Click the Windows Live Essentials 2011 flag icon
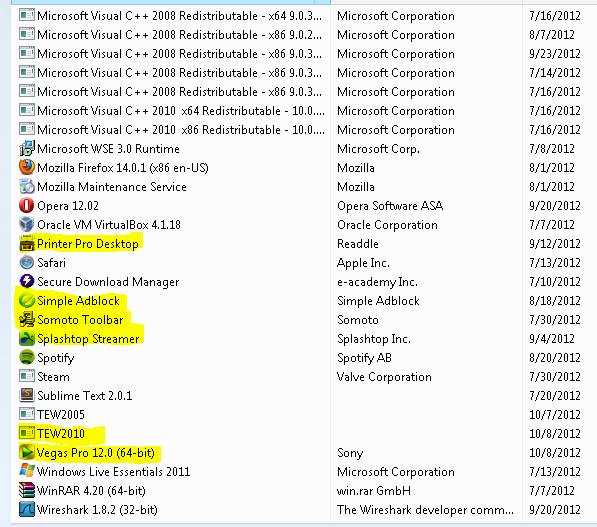This screenshot has width=597, height=527. point(27,471)
